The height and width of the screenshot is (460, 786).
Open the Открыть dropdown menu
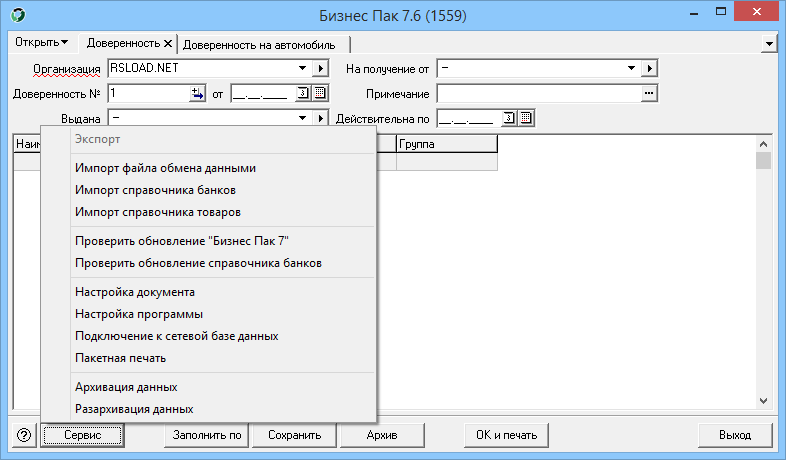coord(42,43)
